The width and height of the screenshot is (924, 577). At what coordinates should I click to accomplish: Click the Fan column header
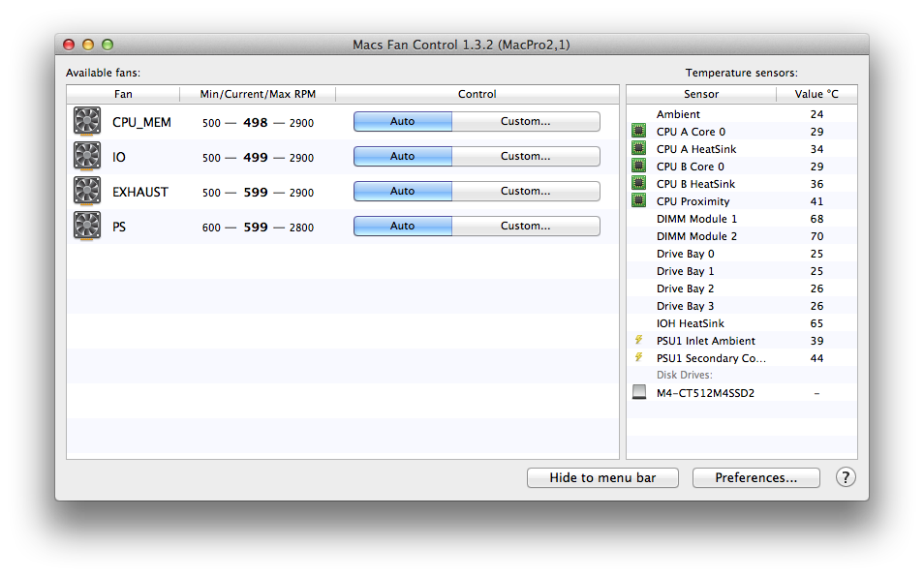123,94
